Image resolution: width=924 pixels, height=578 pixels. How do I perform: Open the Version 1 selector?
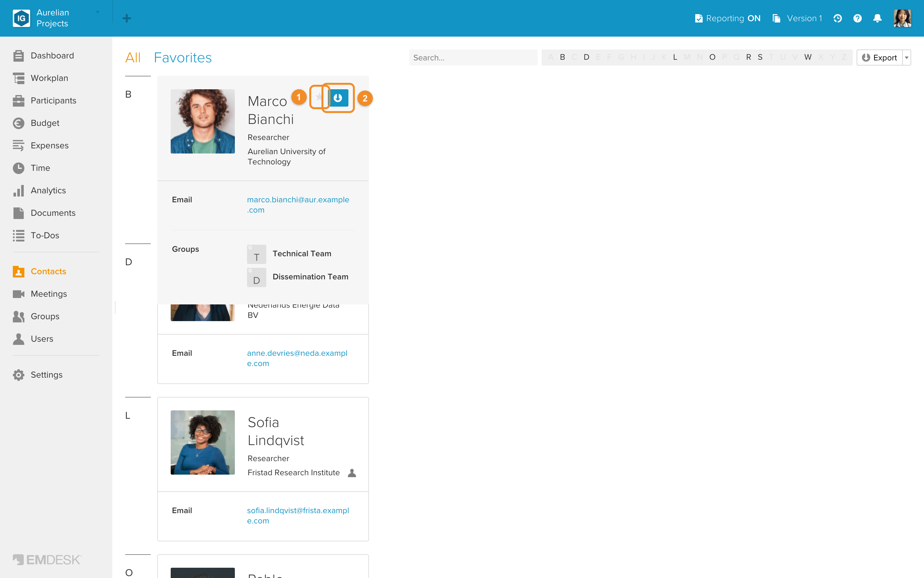coord(797,18)
